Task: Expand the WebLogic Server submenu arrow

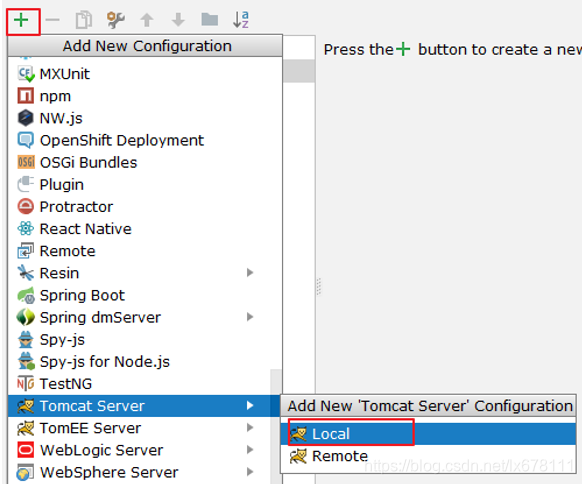Action: point(250,450)
